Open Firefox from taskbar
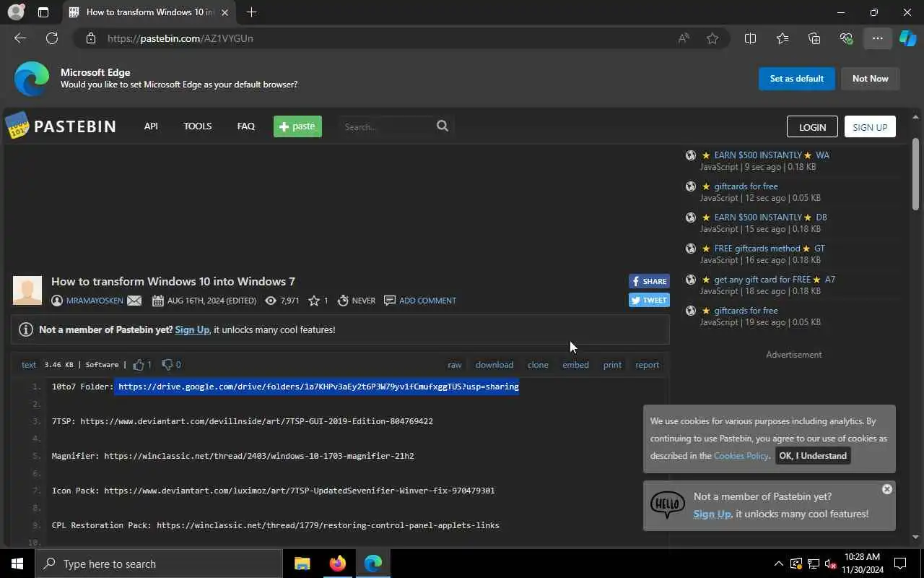Image resolution: width=924 pixels, height=578 pixels. pyautogui.click(x=337, y=564)
